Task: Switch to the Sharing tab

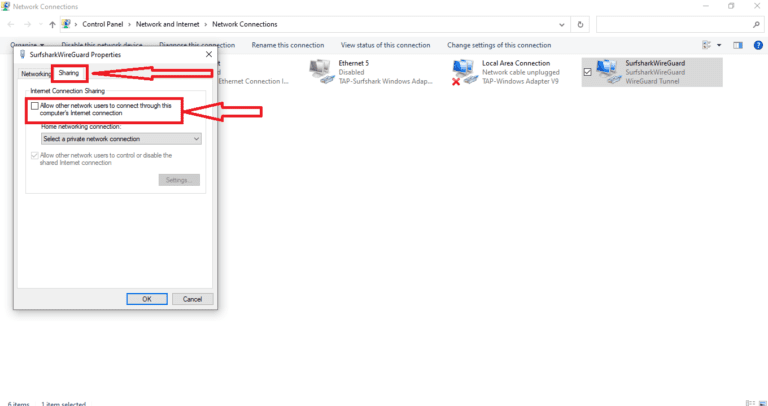Action: [69, 73]
